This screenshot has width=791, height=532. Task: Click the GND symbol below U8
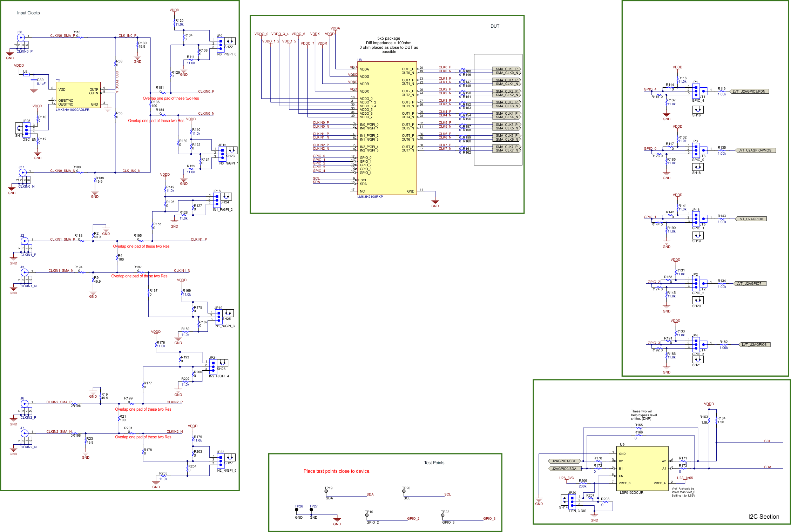pyautogui.click(x=435, y=202)
